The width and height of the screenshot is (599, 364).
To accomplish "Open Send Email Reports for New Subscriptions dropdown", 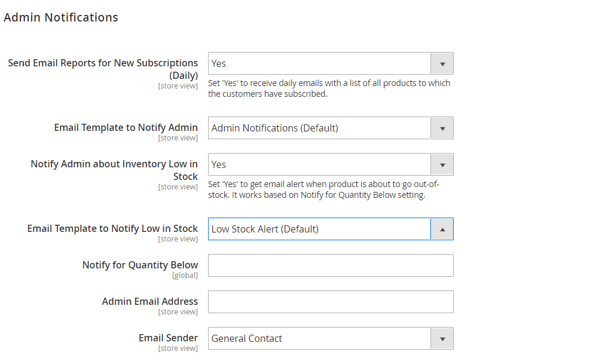I will click(x=331, y=63).
